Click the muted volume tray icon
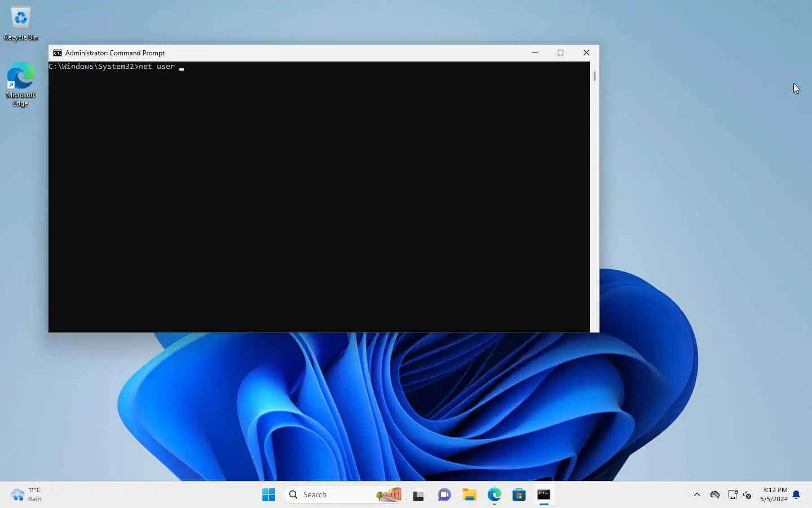This screenshot has width=812, height=508. click(x=747, y=495)
